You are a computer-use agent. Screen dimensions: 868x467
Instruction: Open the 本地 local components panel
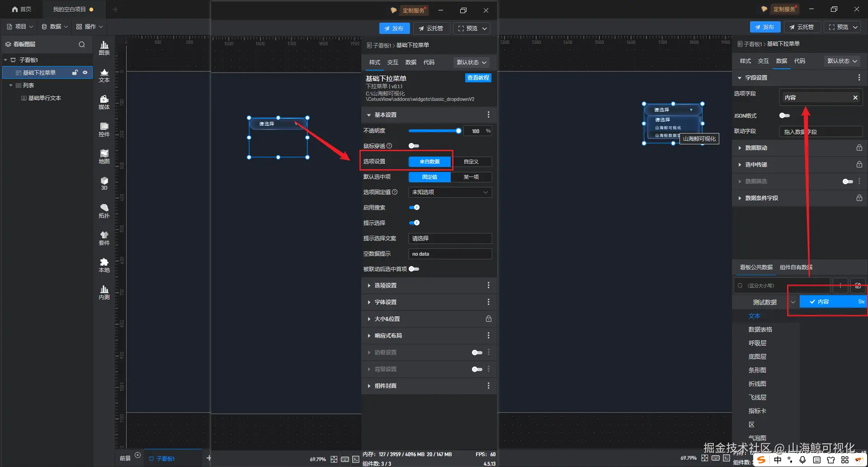[x=104, y=265]
